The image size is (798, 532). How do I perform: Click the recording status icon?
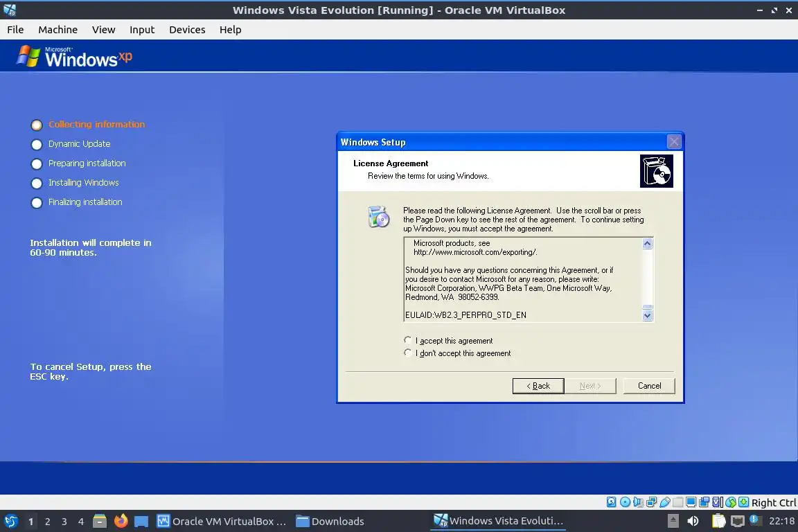tap(704, 502)
